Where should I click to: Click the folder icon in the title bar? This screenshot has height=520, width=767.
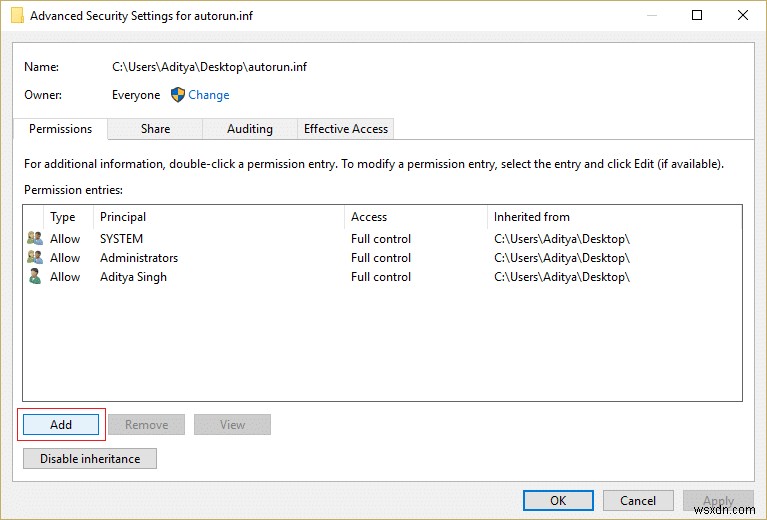tap(16, 16)
